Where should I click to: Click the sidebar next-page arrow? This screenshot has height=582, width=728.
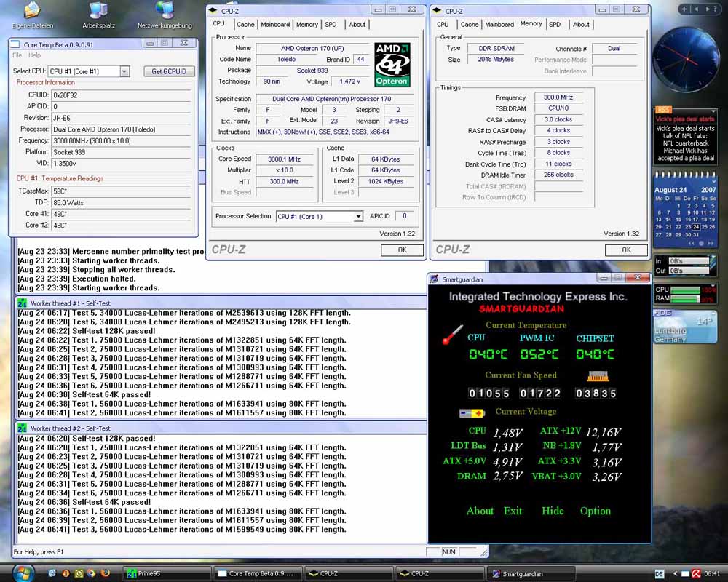(707, 9)
